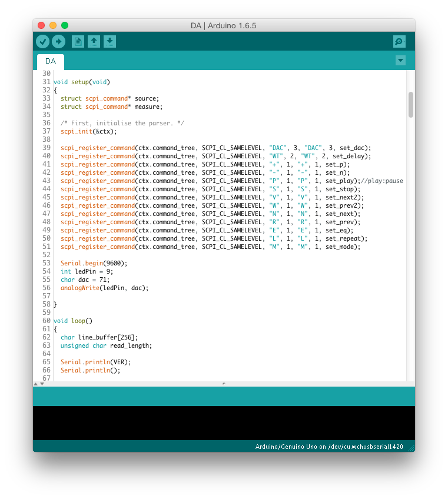Click 'Serial.println(VER);' on line 65
The image size is (448, 499).
coord(96,362)
